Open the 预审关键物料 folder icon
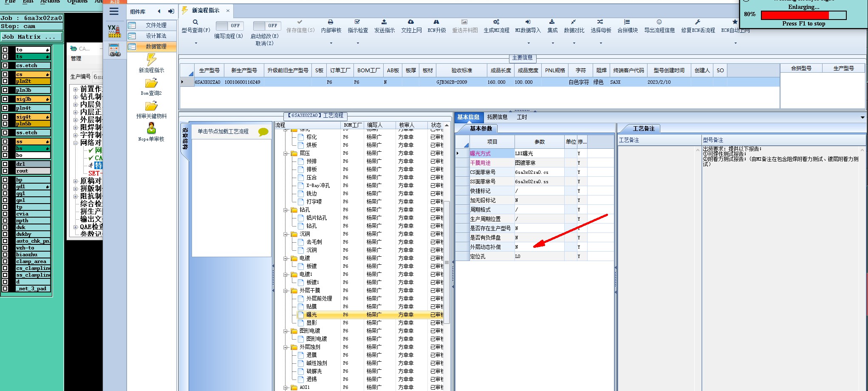Screen dimensions: 868x391 point(151,106)
